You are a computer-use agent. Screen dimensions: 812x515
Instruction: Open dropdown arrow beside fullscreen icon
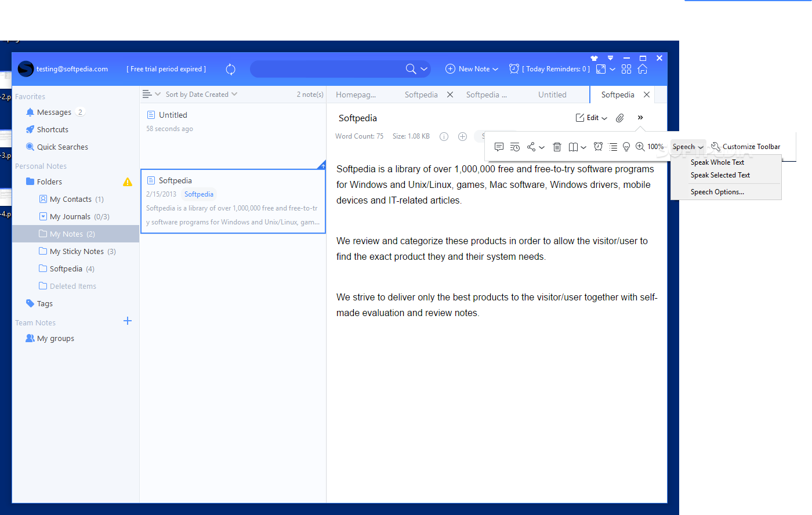(x=612, y=69)
